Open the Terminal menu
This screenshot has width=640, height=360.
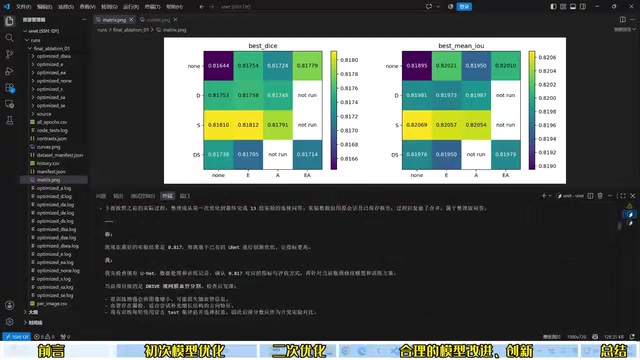point(152,7)
